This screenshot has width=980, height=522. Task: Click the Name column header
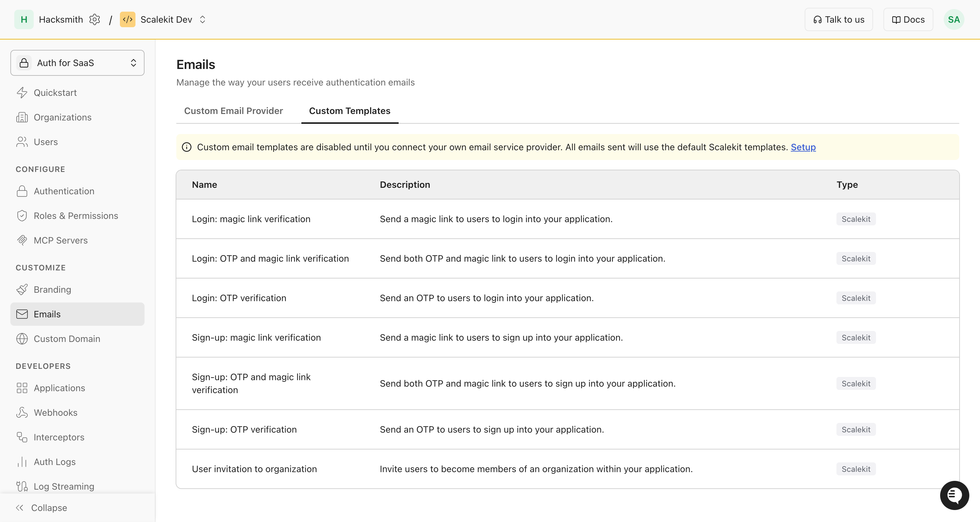(204, 185)
